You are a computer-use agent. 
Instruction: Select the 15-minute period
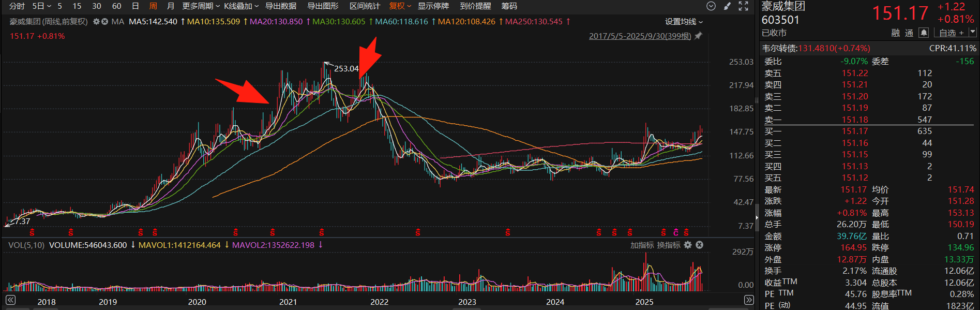click(x=77, y=6)
